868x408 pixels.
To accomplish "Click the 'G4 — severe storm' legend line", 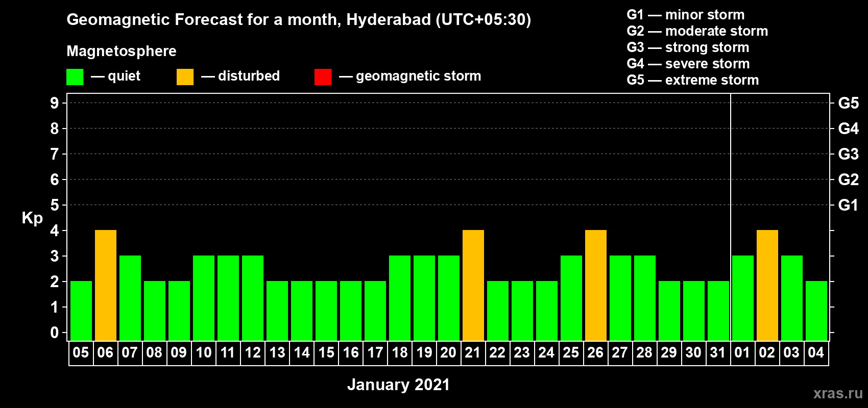I will 688,64.
